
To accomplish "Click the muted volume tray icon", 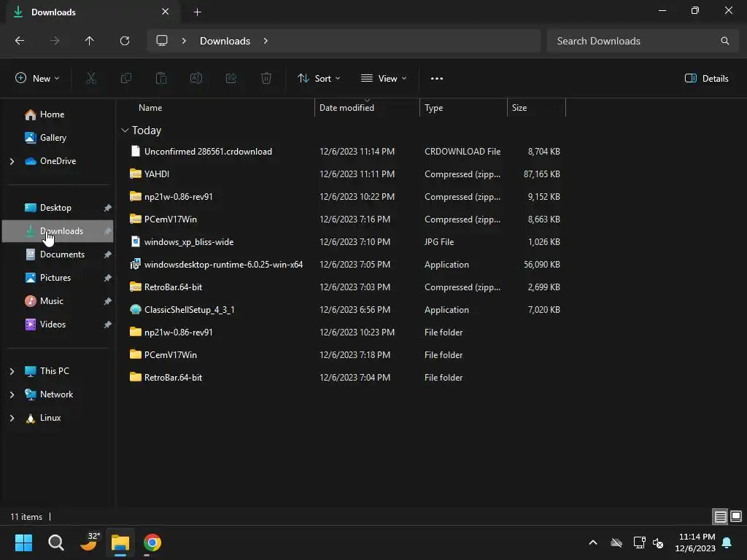I will tap(658, 542).
